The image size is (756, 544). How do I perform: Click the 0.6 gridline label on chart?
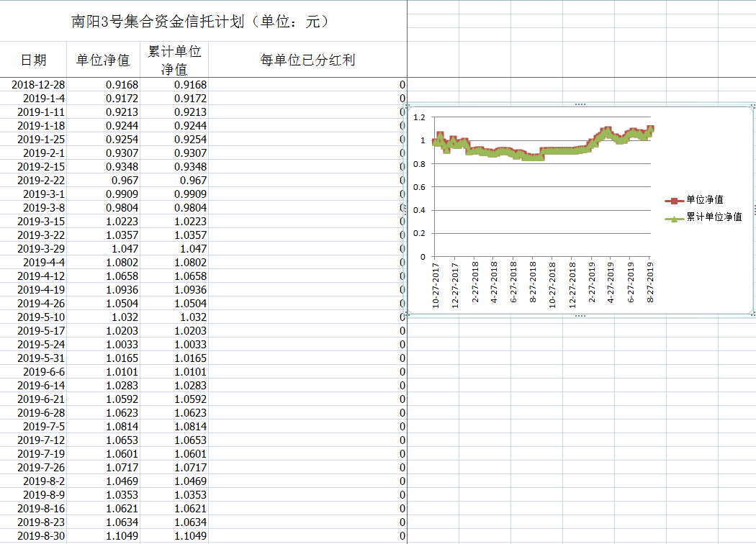tap(420, 187)
